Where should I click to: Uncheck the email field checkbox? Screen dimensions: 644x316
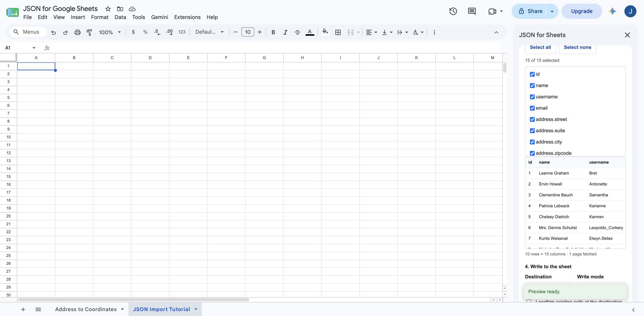pyautogui.click(x=532, y=108)
